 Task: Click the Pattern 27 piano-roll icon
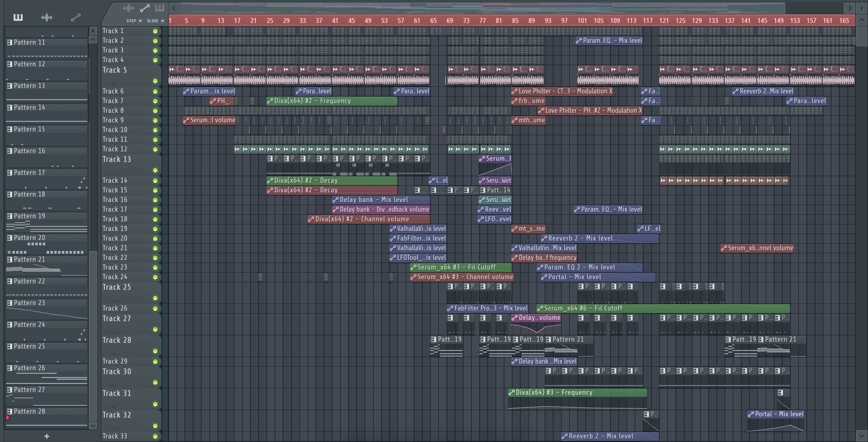10,390
